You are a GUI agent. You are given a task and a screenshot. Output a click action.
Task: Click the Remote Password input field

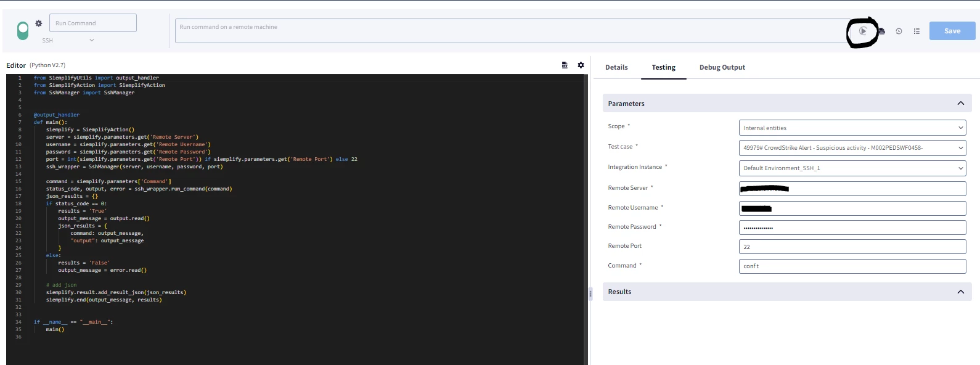click(x=852, y=228)
